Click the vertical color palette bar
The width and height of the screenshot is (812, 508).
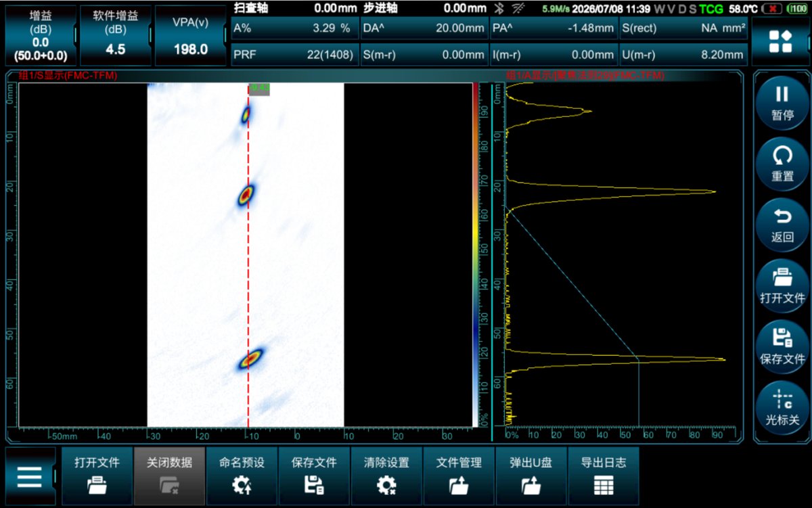475,254
